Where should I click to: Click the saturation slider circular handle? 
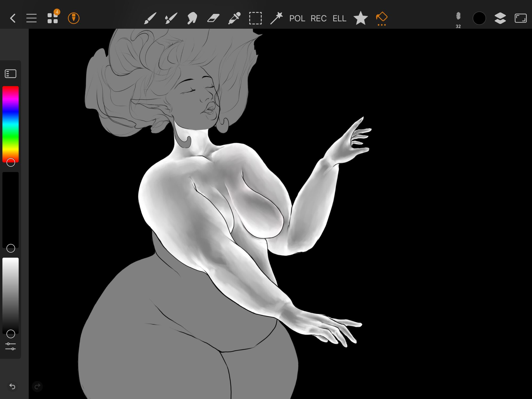(x=11, y=248)
